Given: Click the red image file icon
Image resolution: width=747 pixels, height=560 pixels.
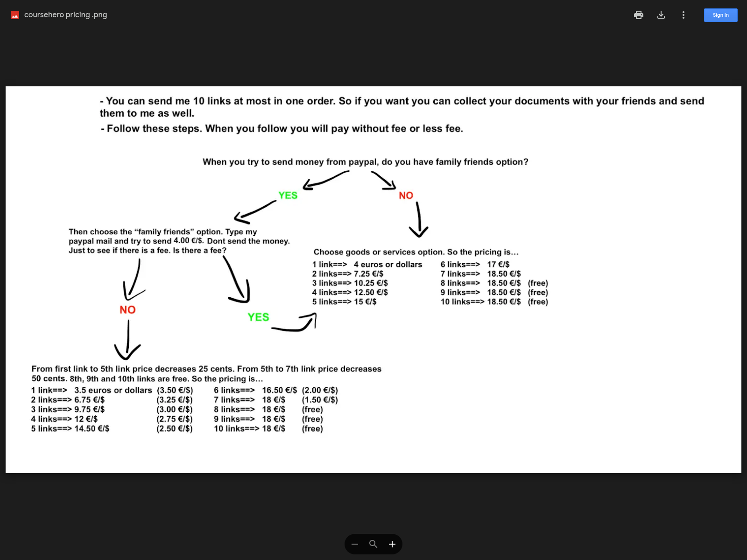Looking at the screenshot, I should click(x=15, y=15).
